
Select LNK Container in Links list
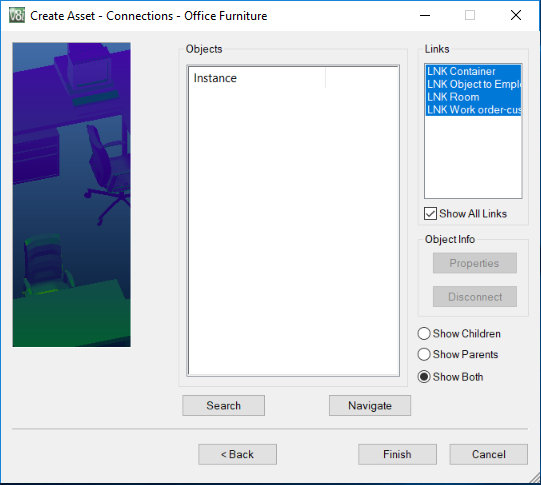[473, 71]
